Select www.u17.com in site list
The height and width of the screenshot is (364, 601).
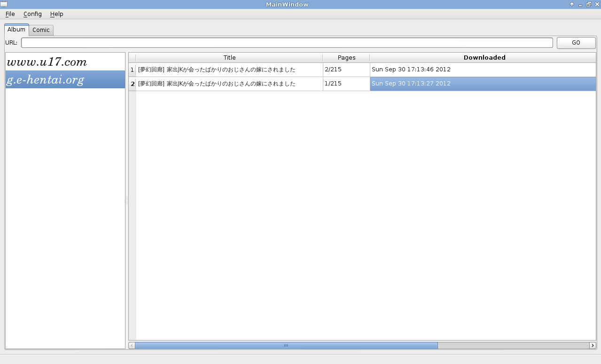[65, 62]
